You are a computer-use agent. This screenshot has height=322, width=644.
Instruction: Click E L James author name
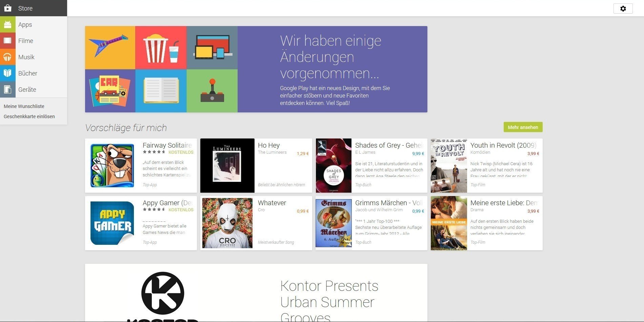tap(365, 152)
